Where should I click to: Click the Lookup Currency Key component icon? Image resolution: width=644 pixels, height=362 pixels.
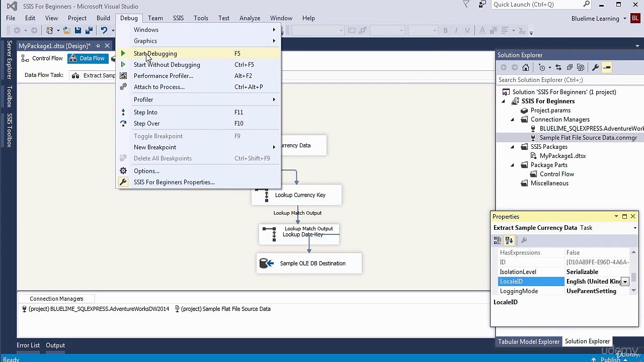tap(262, 195)
